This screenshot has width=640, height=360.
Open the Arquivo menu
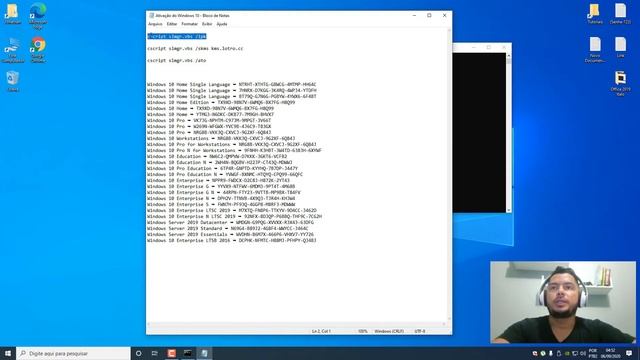click(x=155, y=24)
